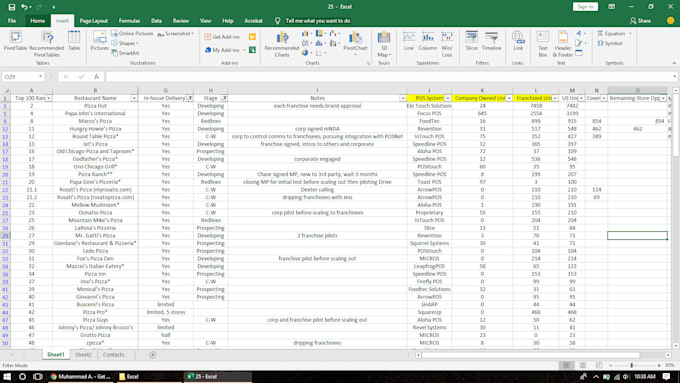Insert a Timeline filter

click(x=491, y=41)
